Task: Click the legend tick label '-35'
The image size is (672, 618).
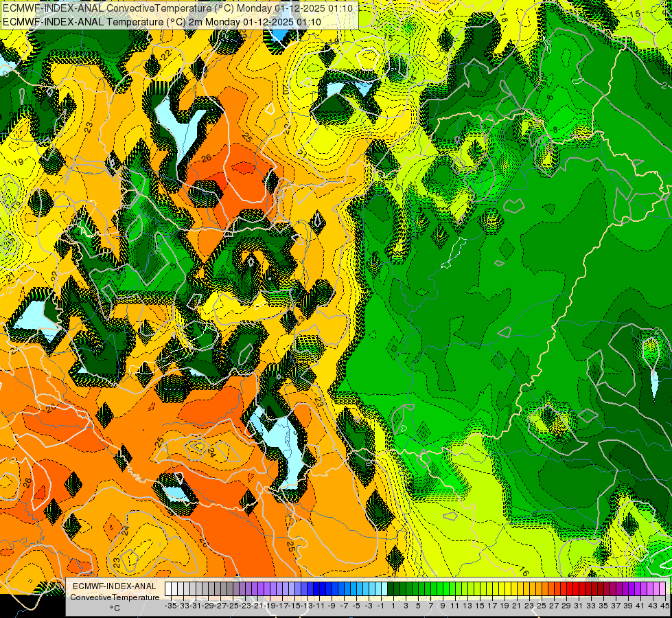Action: click(x=170, y=606)
